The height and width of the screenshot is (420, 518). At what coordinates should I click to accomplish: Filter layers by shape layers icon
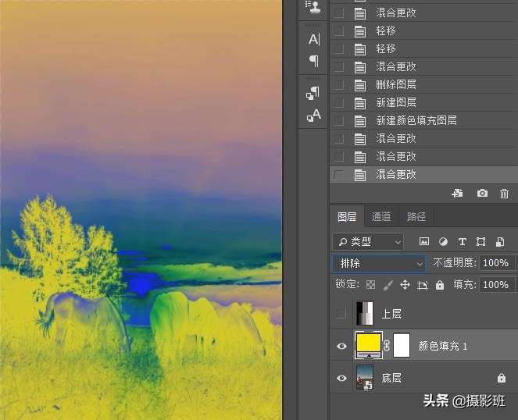pyautogui.click(x=480, y=242)
